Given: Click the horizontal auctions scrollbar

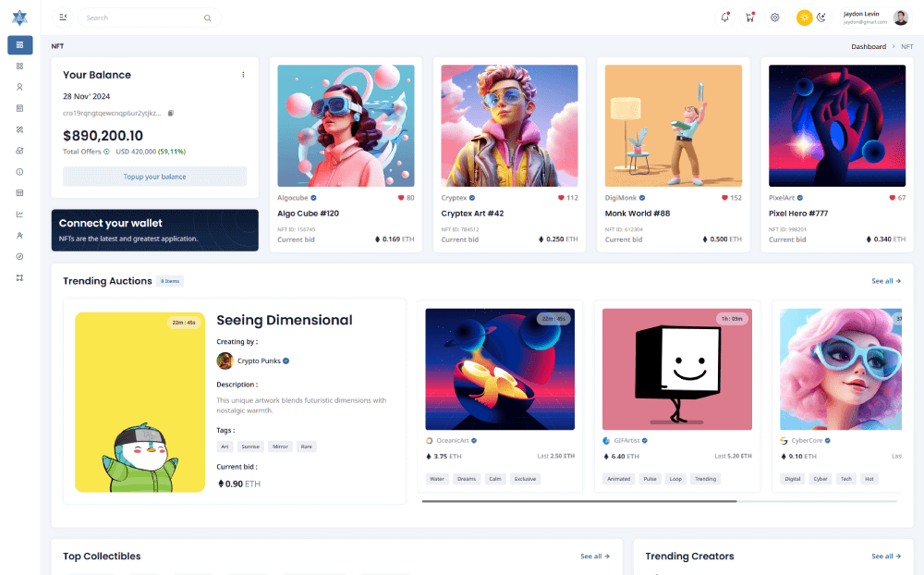Looking at the screenshot, I should (578, 501).
